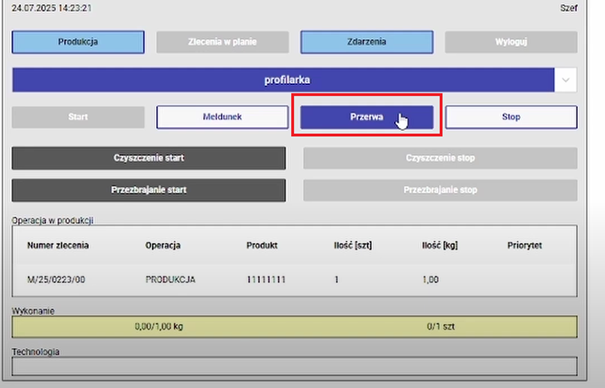Click product value 11111111

click(266, 280)
